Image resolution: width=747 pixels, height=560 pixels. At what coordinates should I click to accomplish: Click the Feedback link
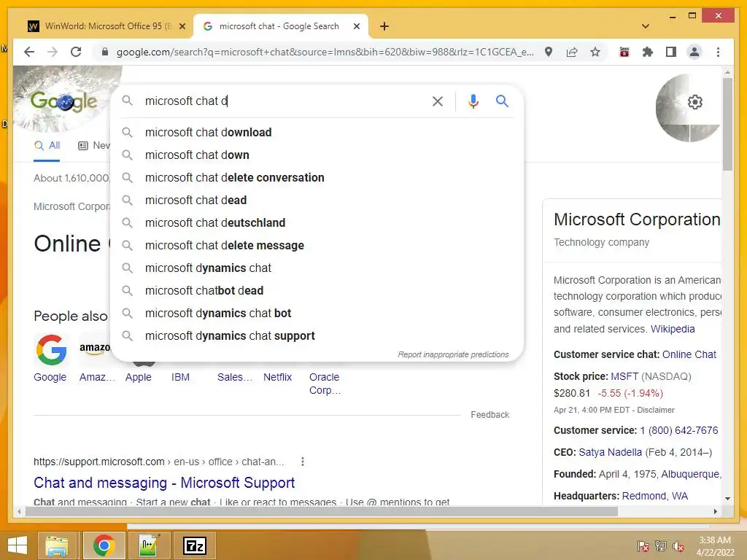pos(489,415)
